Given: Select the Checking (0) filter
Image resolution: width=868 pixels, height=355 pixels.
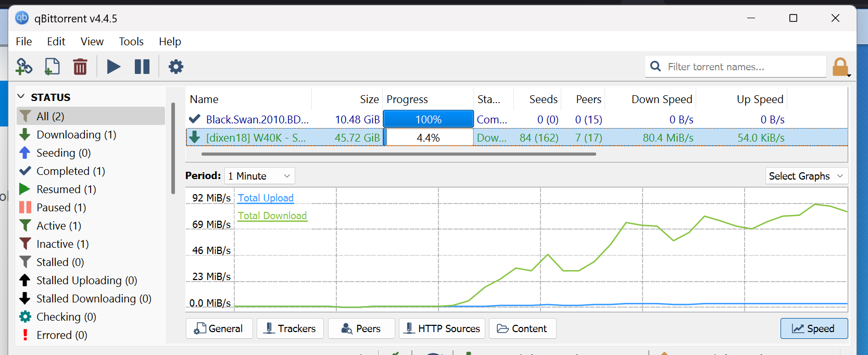Looking at the screenshot, I should [x=91, y=316].
